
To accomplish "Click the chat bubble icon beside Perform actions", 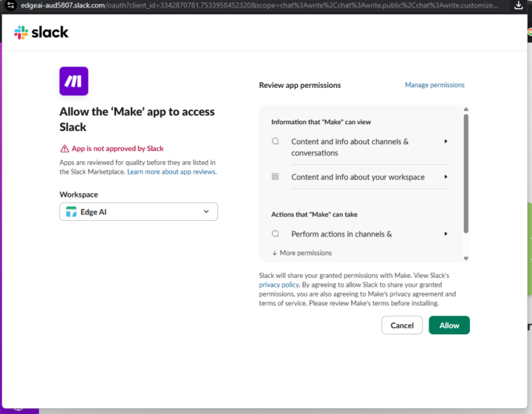I will coord(275,234).
